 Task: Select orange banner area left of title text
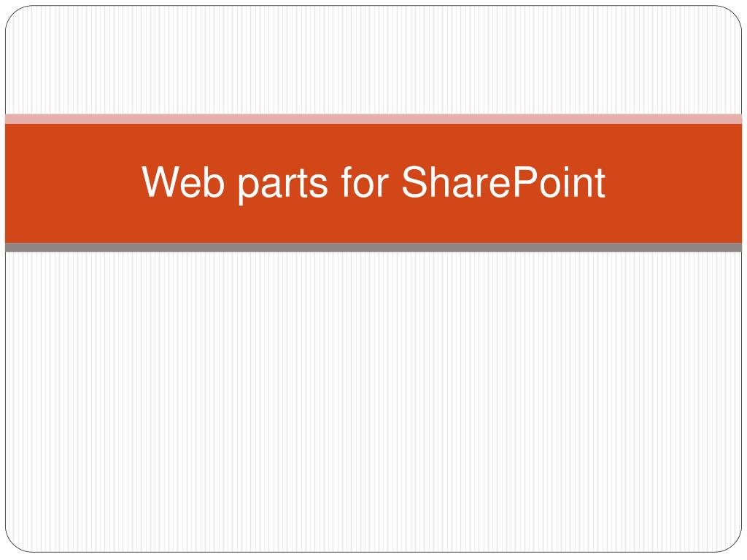point(71,183)
